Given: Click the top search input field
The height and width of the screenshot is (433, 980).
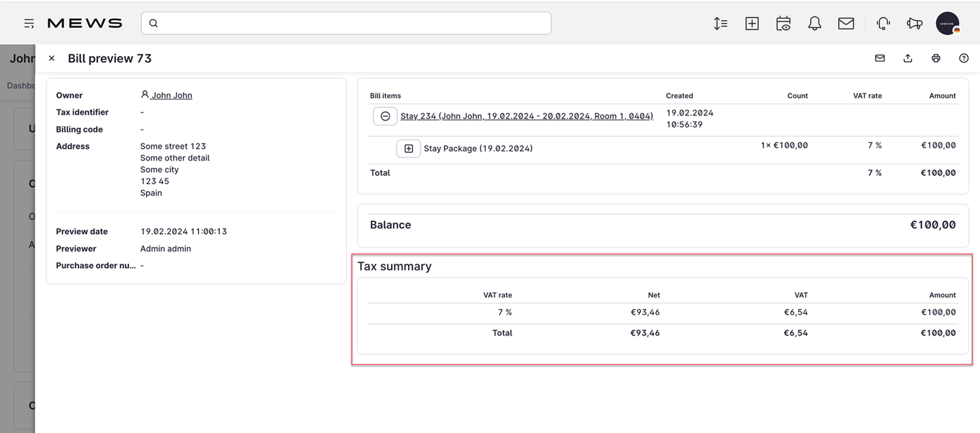Looking at the screenshot, I should coord(346,23).
